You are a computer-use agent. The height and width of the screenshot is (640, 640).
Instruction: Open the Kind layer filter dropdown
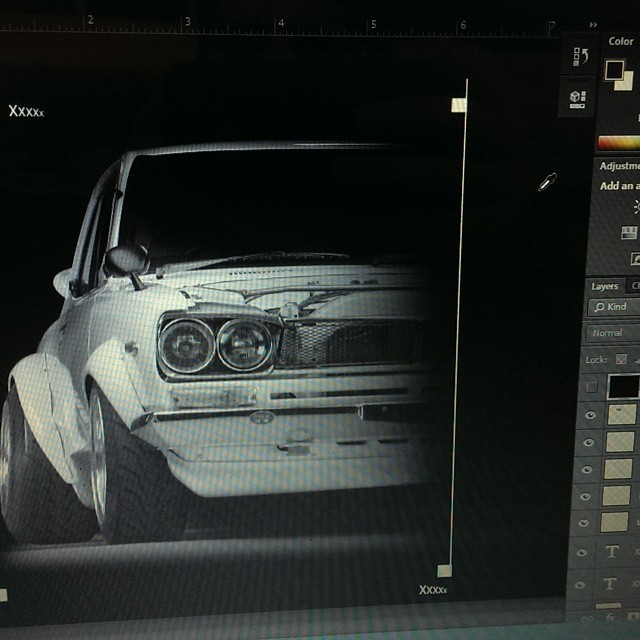(613, 307)
